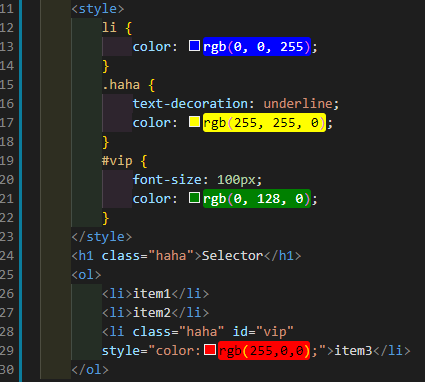Open the green color swatch picker
Screen dimensions: 425x382
tap(194, 198)
